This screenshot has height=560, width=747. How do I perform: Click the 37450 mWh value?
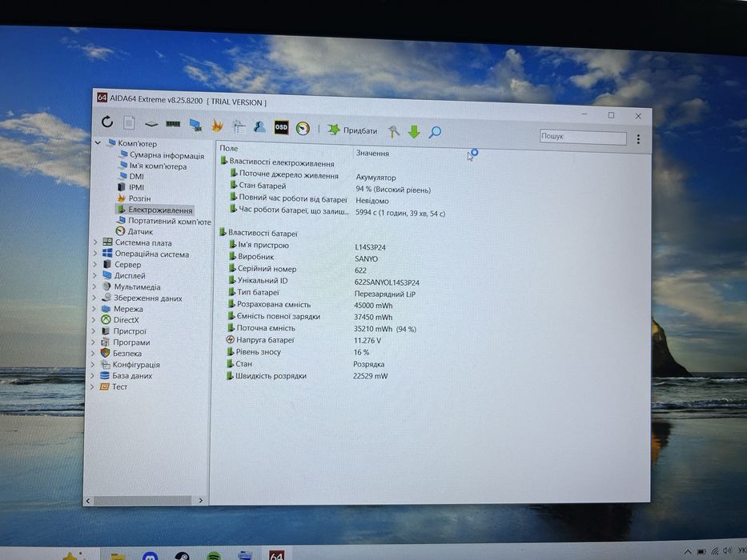pyautogui.click(x=373, y=317)
